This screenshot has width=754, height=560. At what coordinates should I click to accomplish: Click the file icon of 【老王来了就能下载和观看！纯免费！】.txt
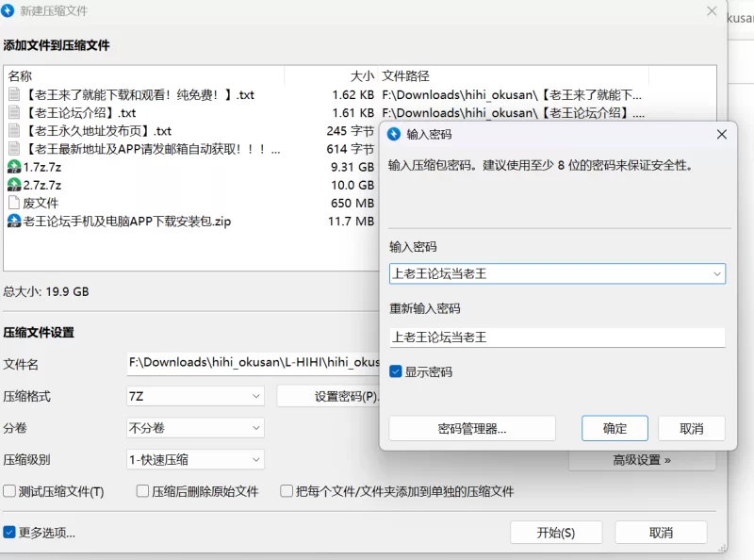click(14, 95)
